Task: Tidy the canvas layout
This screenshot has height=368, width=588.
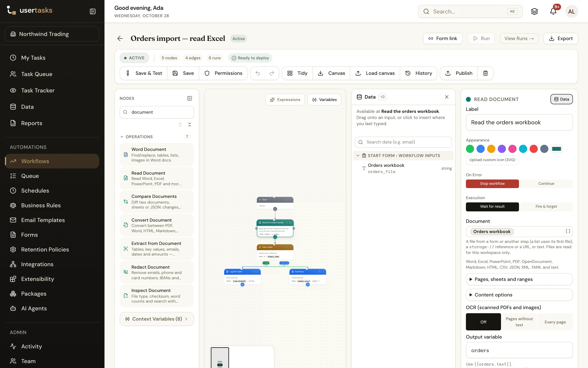Action: coord(297,73)
